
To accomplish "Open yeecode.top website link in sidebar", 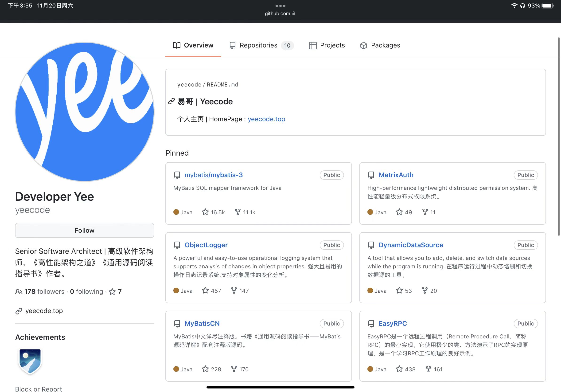I will [x=44, y=311].
